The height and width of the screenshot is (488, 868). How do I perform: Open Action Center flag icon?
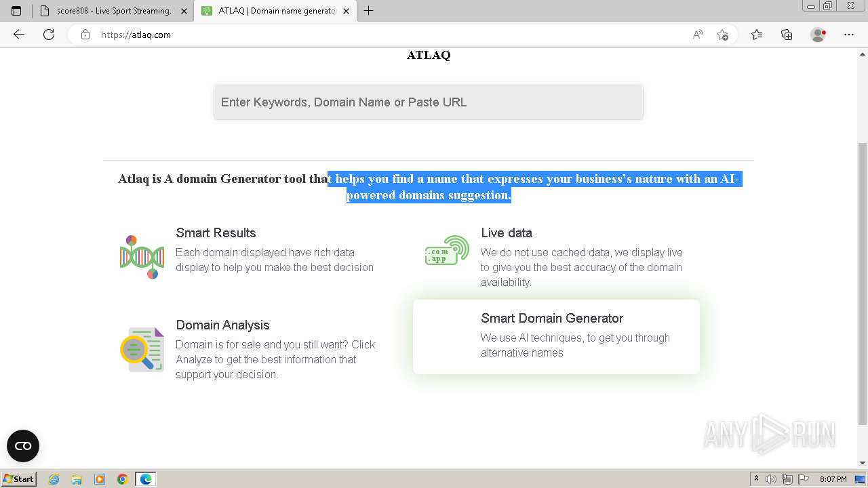[803, 479]
